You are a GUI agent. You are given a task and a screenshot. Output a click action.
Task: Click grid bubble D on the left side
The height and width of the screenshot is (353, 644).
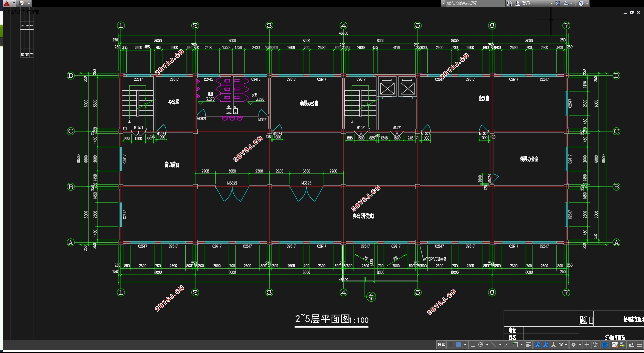click(x=71, y=76)
